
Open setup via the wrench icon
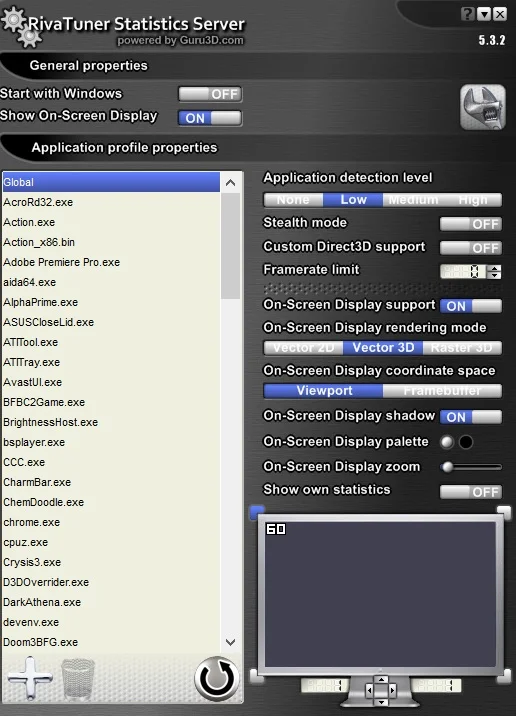coord(483,107)
